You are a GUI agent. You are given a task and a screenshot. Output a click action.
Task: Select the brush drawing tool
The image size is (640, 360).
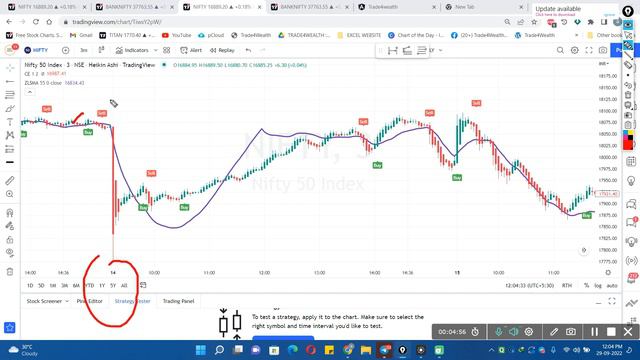pos(10,109)
